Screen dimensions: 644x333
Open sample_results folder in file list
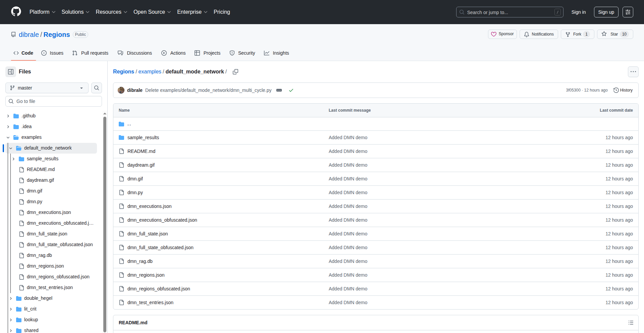pos(143,137)
